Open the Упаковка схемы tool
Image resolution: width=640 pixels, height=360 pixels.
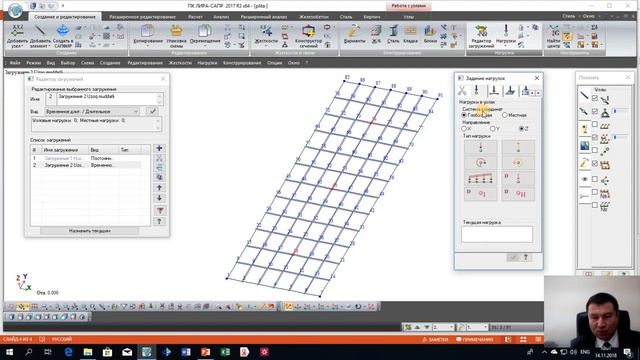tap(176, 36)
